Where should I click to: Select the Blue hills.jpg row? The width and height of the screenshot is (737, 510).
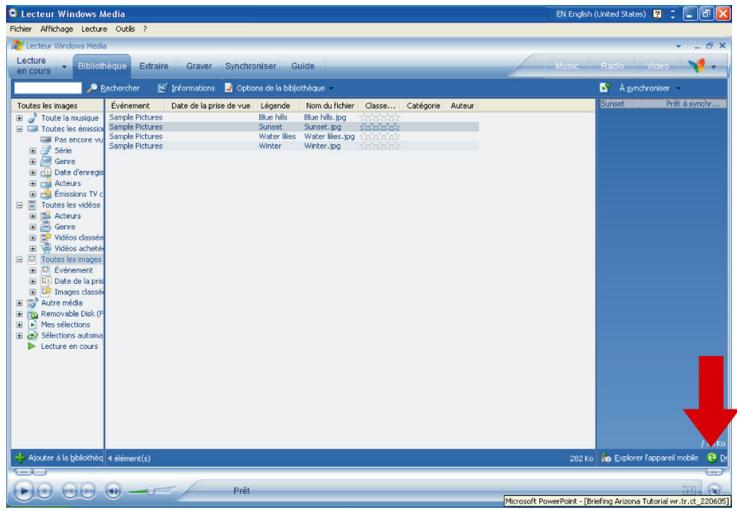point(293,118)
